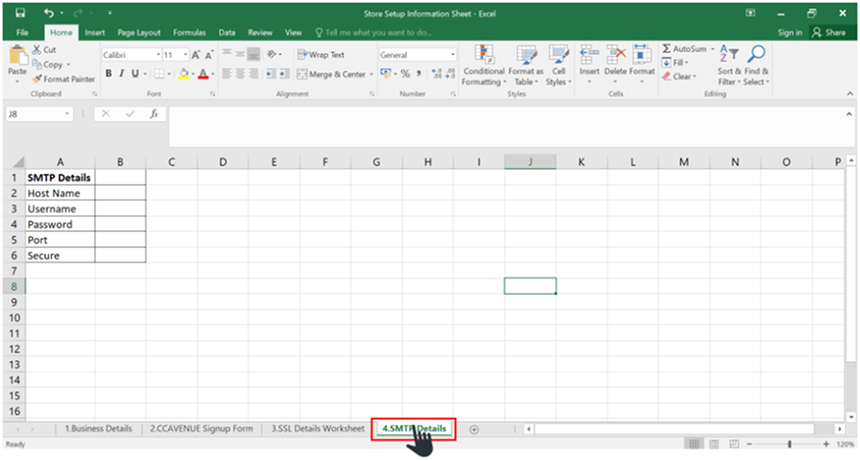This screenshot has height=461, width=860.
Task: Apply bold formatting with the B icon
Action: [109, 74]
